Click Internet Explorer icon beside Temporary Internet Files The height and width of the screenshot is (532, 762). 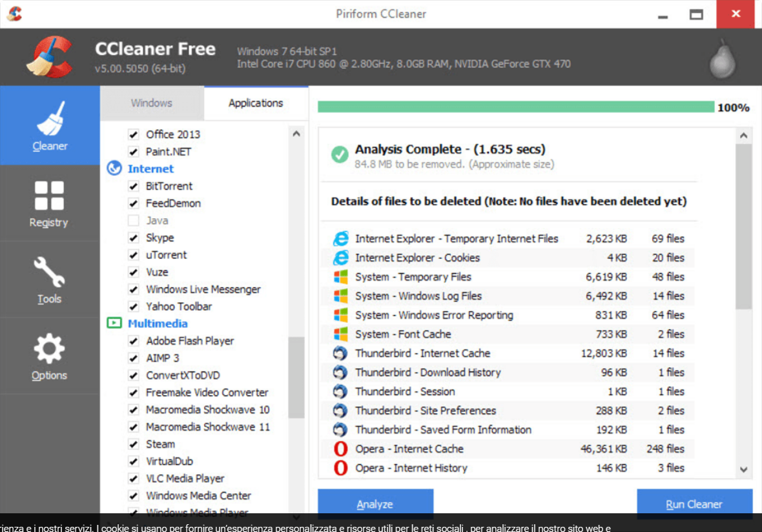click(x=341, y=238)
